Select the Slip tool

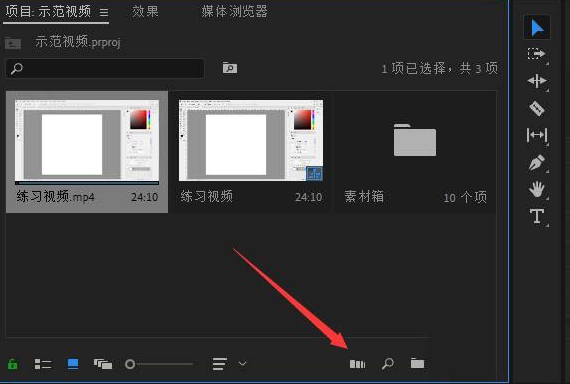(537, 135)
